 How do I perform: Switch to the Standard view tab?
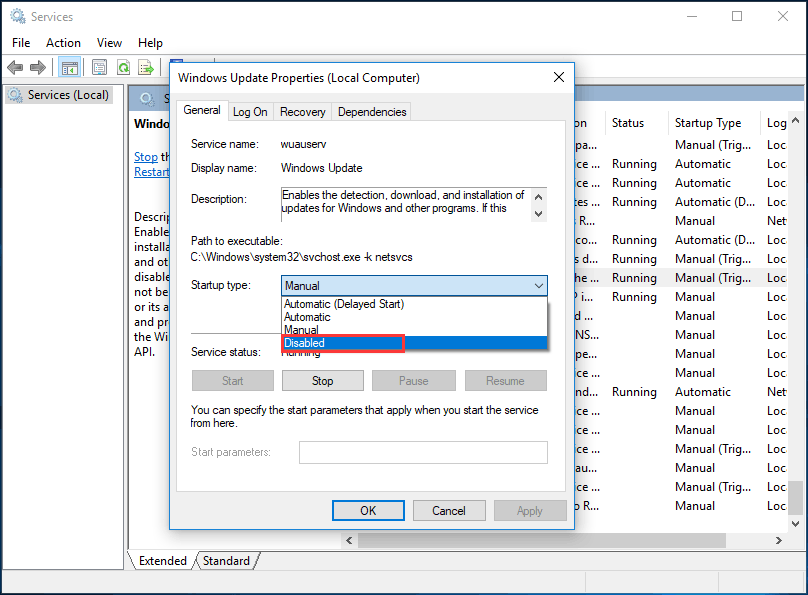pyautogui.click(x=226, y=560)
